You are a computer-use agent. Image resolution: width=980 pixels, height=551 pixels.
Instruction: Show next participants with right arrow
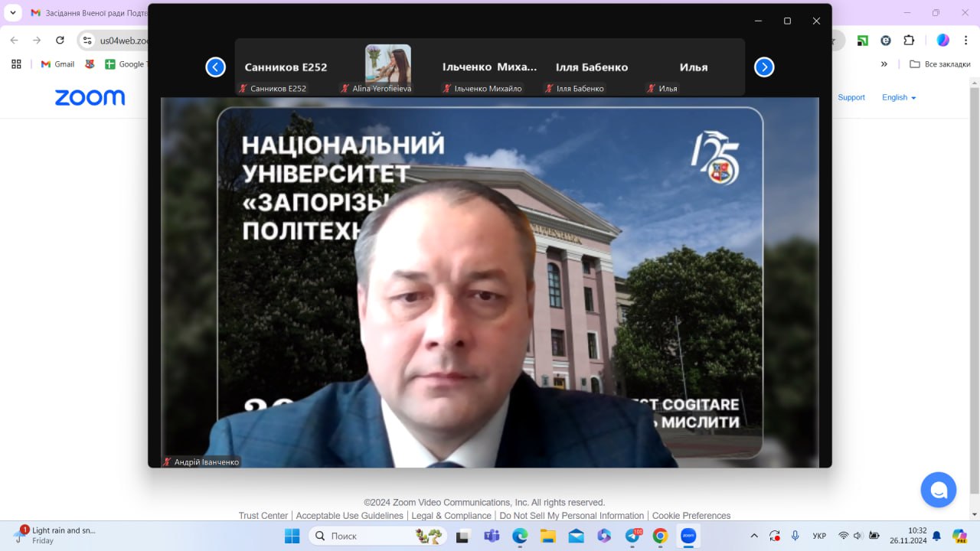pos(764,67)
